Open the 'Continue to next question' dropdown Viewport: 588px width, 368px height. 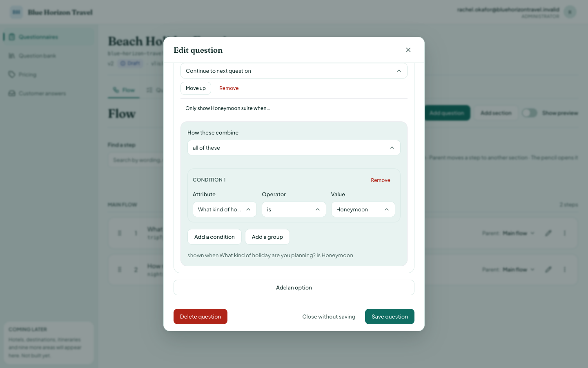click(x=294, y=71)
